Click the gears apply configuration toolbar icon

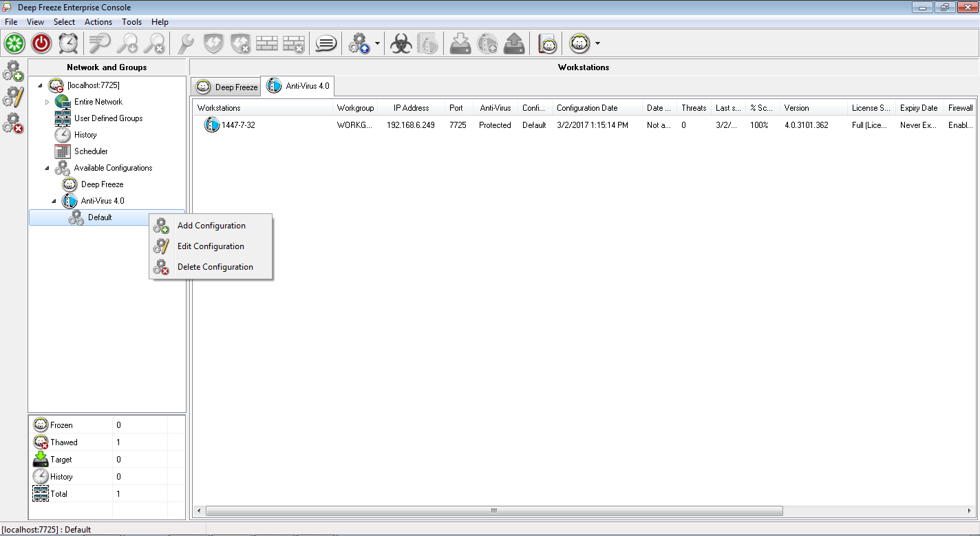[x=359, y=43]
